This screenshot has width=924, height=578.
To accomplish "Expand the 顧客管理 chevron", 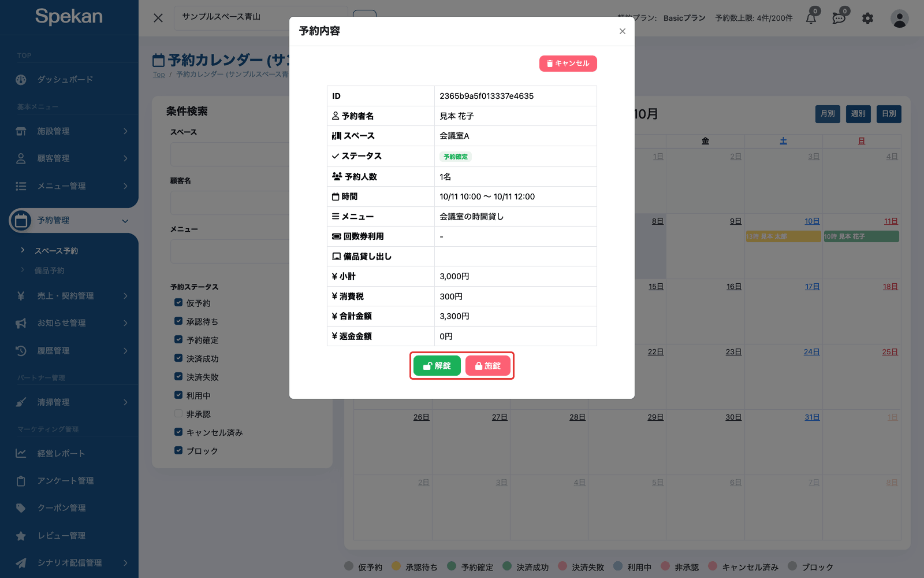I will [x=125, y=158].
